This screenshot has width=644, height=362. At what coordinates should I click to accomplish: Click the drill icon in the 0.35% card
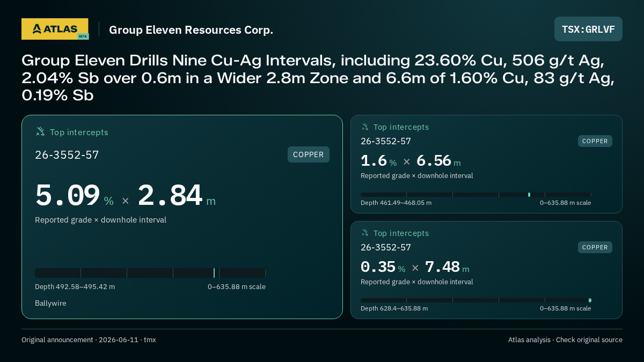point(365,233)
